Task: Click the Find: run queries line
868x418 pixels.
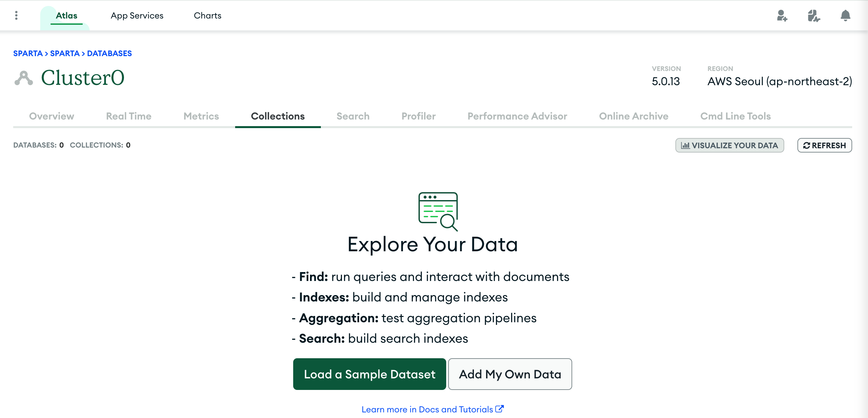Action: click(430, 277)
